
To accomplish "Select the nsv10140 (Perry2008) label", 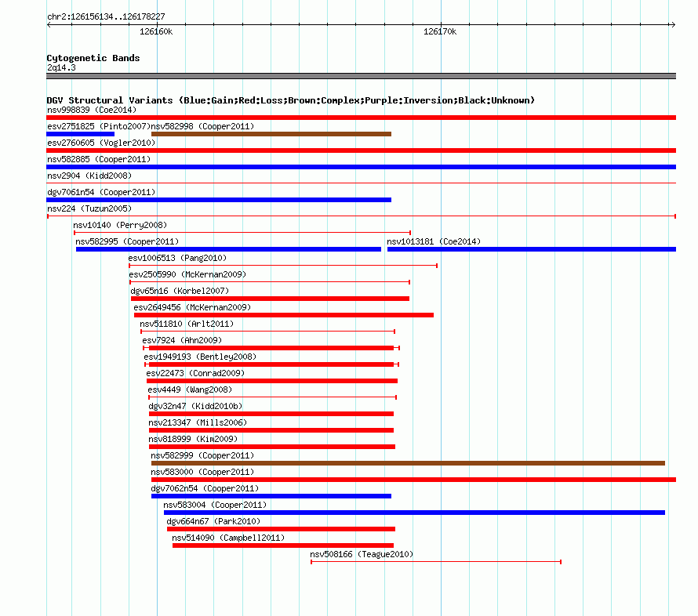I will click(x=120, y=225).
